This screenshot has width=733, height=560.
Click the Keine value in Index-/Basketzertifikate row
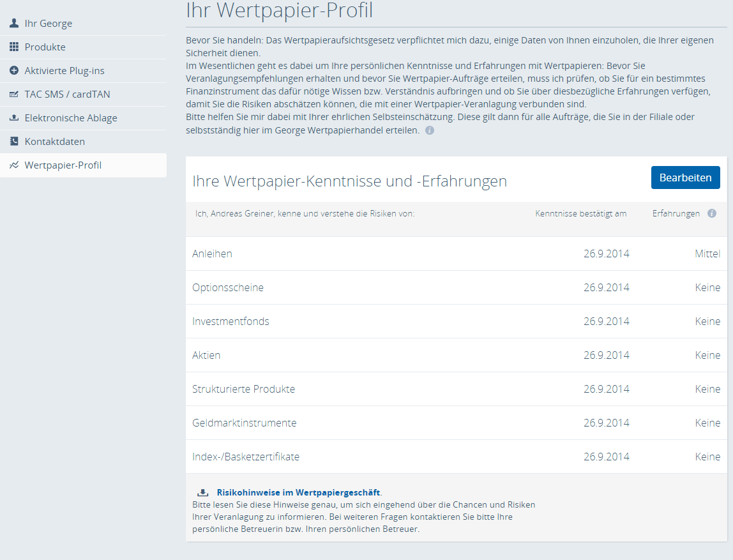[707, 457]
